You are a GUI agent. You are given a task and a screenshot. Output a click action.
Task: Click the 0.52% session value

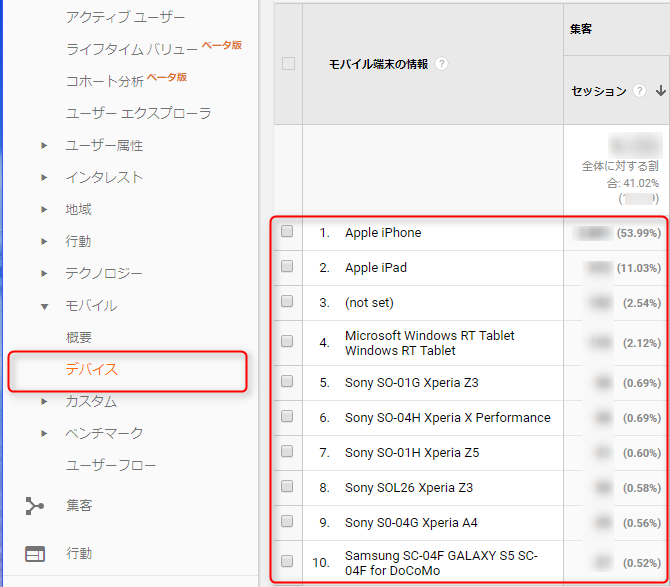(x=642, y=563)
